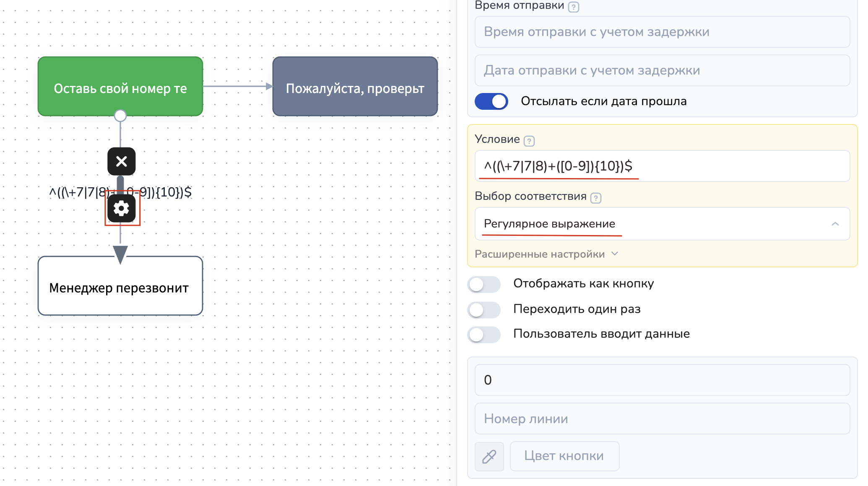Select the Пожалуйста, проверьт block
The height and width of the screenshot is (486, 868).
coord(355,87)
